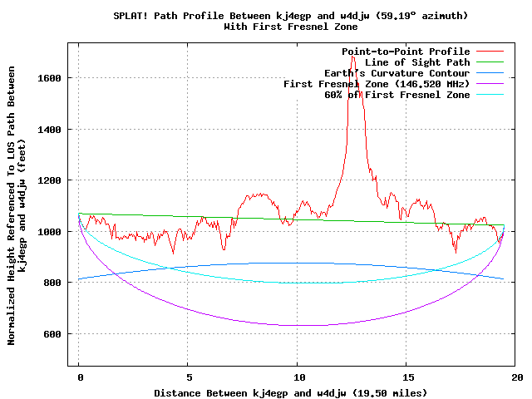This screenshot has height=399, width=532.
Task: Click the 10 mile x-axis tick label
Action: point(297,377)
